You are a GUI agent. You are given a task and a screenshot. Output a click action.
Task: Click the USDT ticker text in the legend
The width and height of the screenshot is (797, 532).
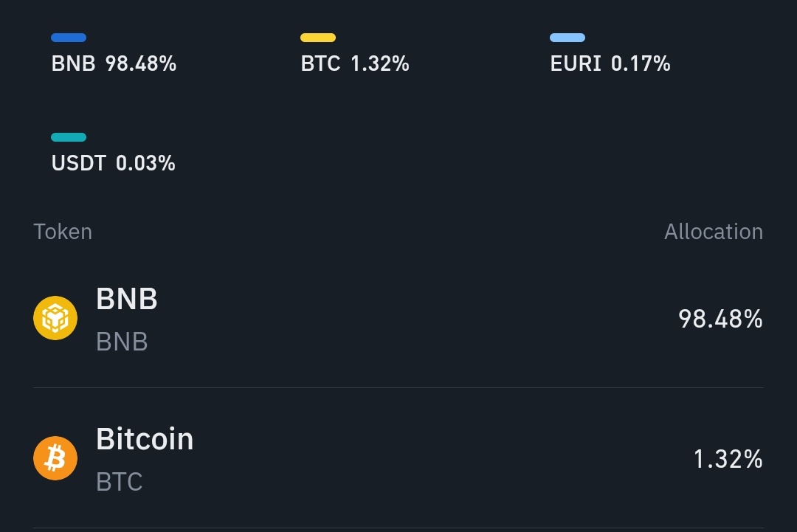point(79,163)
